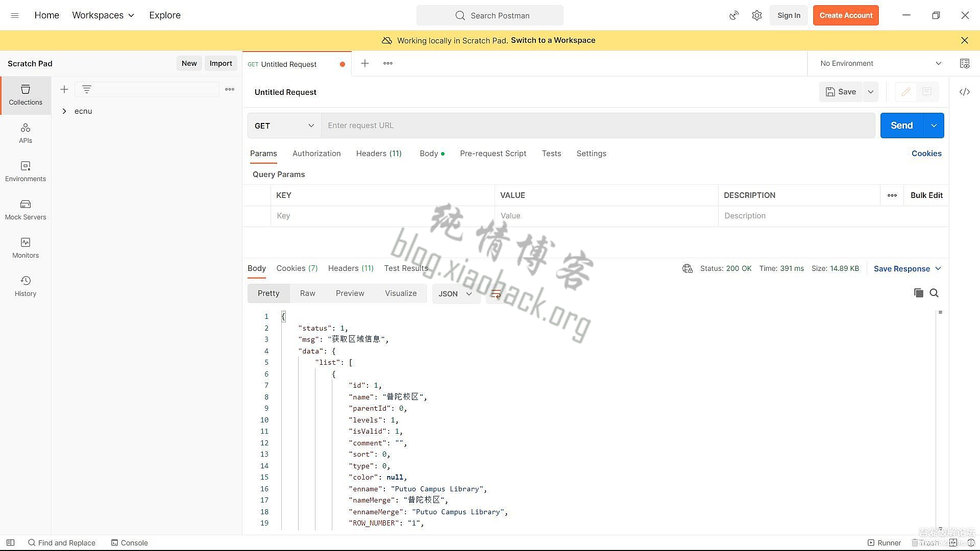
Task: Click the New button
Action: [189, 63]
